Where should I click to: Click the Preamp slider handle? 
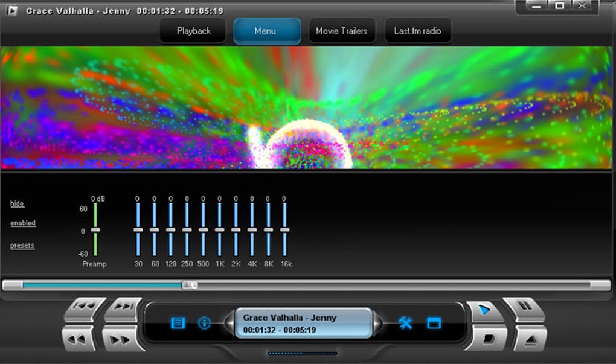pyautogui.click(x=95, y=230)
